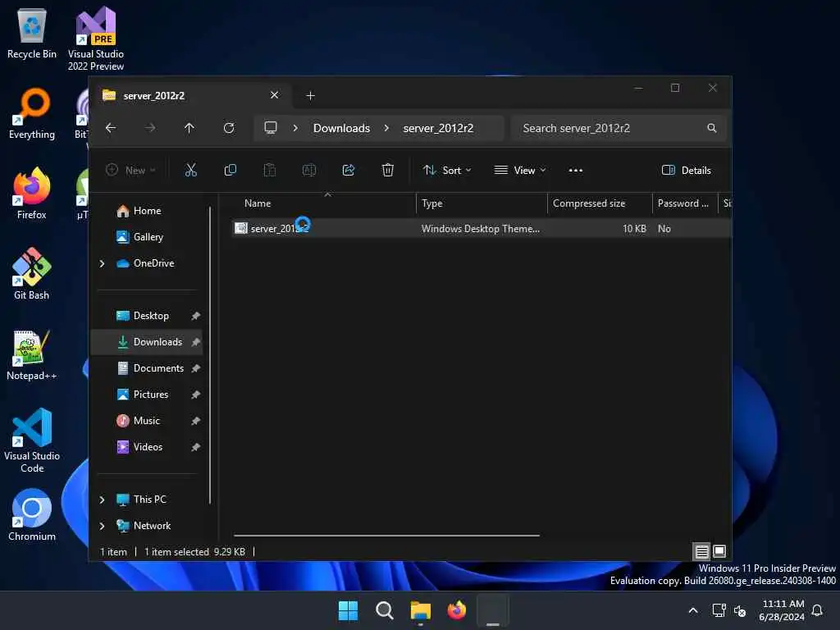840x630 pixels.
Task: Click the chevron after Downloads in breadcrumb
Action: click(386, 128)
